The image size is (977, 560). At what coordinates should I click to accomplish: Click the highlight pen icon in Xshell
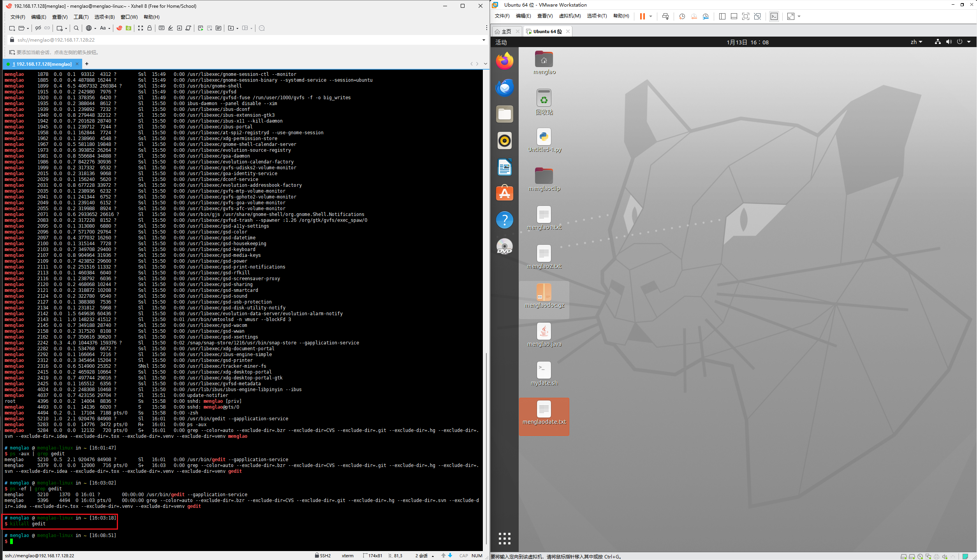point(171,28)
